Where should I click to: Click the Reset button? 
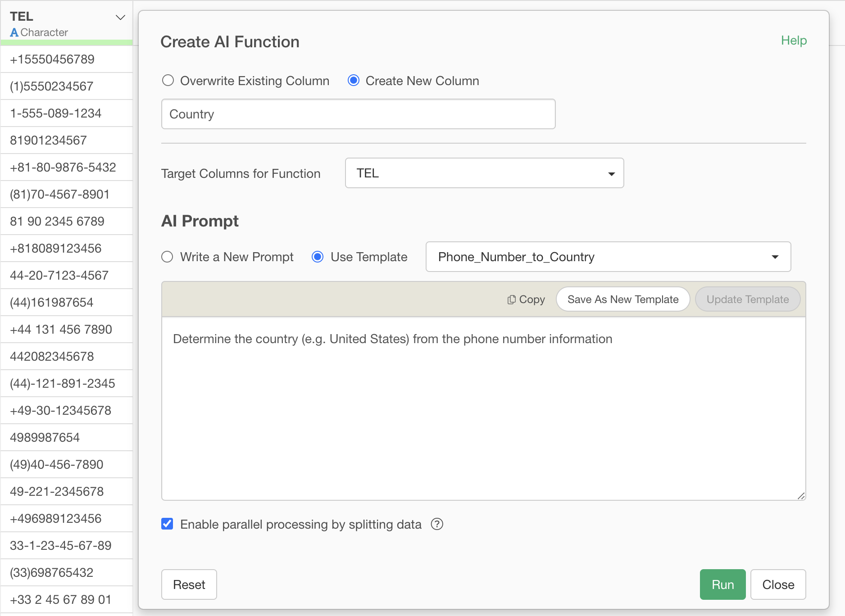(x=189, y=584)
